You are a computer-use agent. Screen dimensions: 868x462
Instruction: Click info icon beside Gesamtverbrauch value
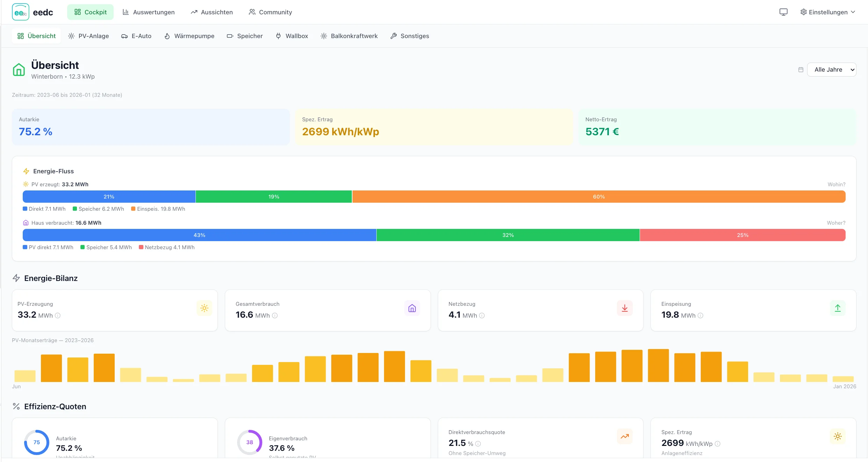(275, 316)
